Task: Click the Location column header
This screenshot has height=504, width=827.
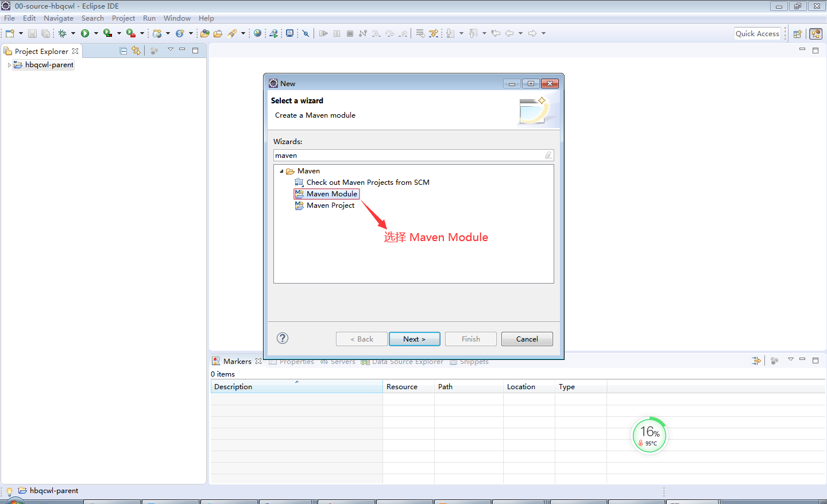Action: tap(529, 387)
